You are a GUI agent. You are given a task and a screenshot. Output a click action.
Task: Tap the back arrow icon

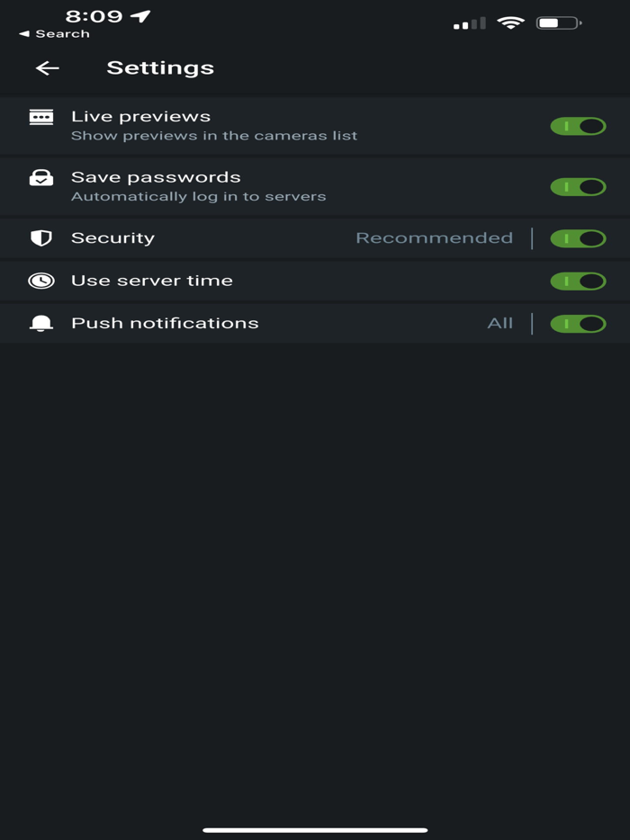coord(46,67)
